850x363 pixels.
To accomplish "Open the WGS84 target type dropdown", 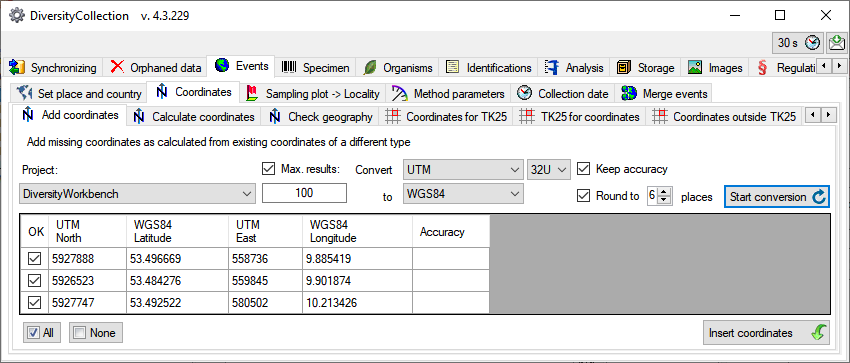I will tap(463, 193).
